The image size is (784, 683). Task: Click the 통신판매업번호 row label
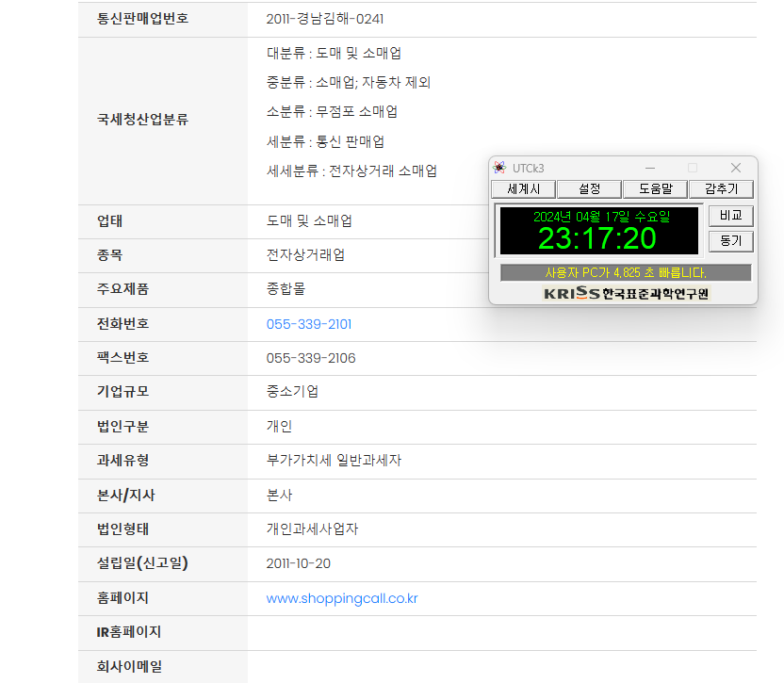[142, 19]
